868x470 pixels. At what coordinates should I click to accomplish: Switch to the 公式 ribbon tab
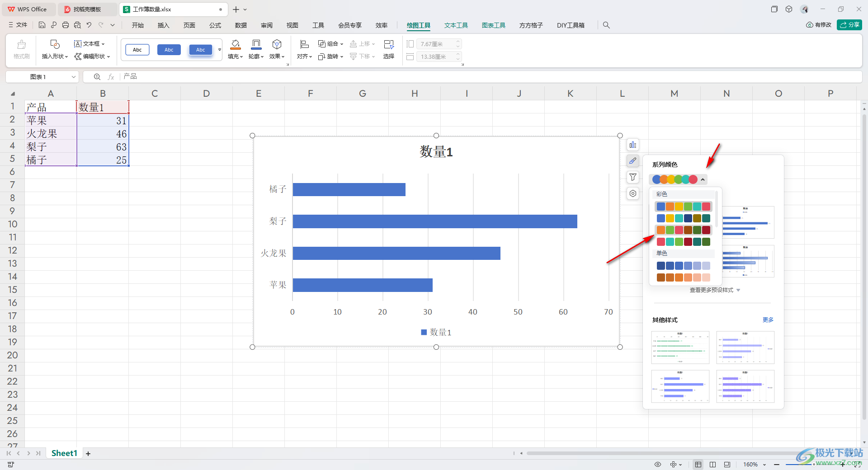pos(215,25)
